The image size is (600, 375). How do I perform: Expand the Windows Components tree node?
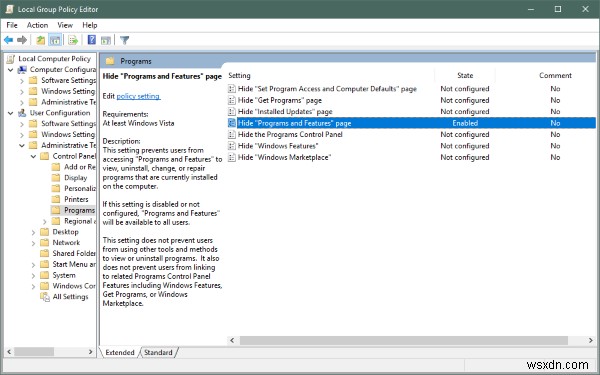pos(33,286)
